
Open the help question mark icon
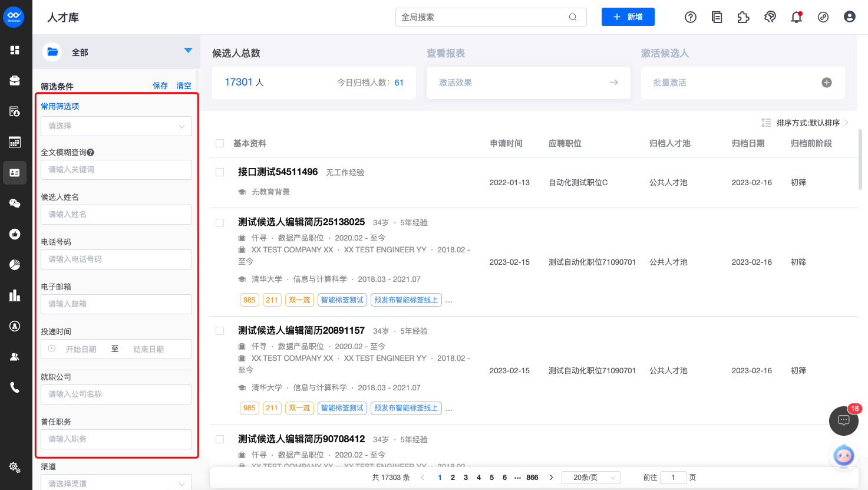point(691,17)
